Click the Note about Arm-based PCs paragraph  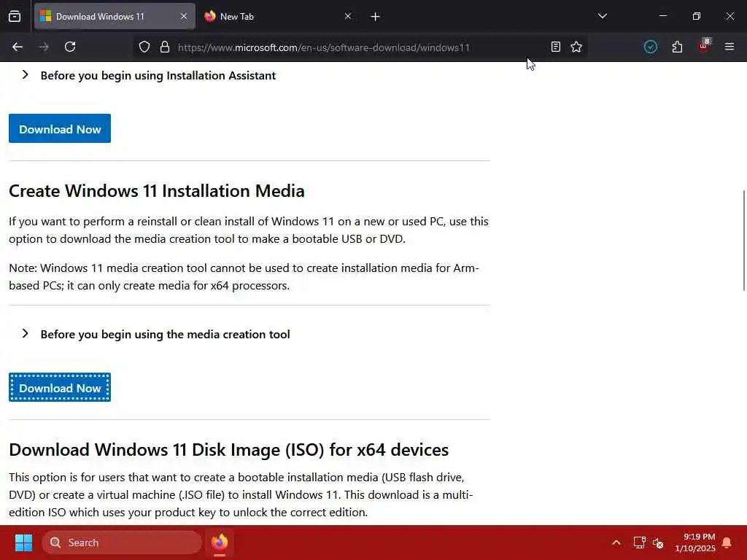(x=244, y=276)
